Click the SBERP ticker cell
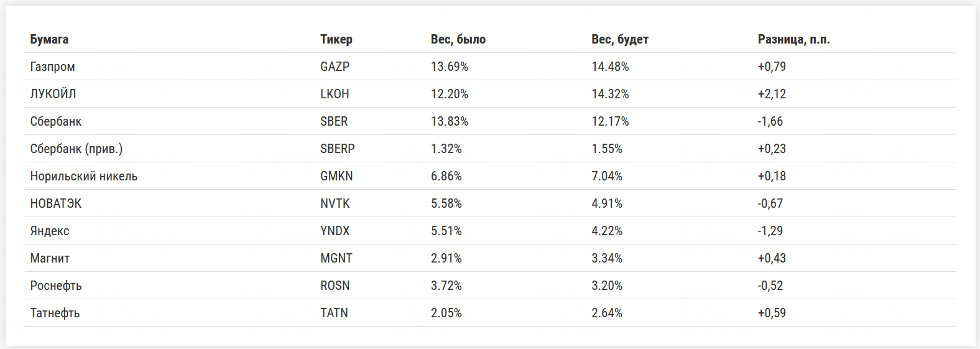Screen dimensions: 980x349 click(337, 149)
